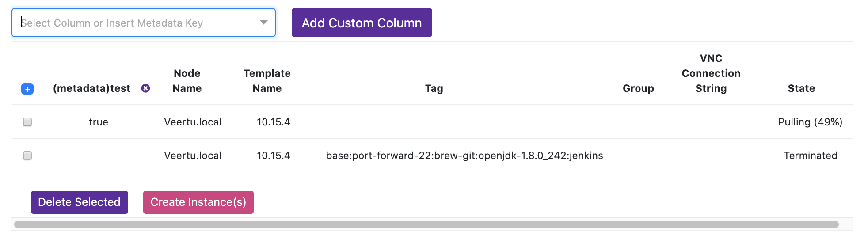Viewport: 868px width, 243px height.
Task: Click the Terminated state cell
Action: tap(810, 156)
